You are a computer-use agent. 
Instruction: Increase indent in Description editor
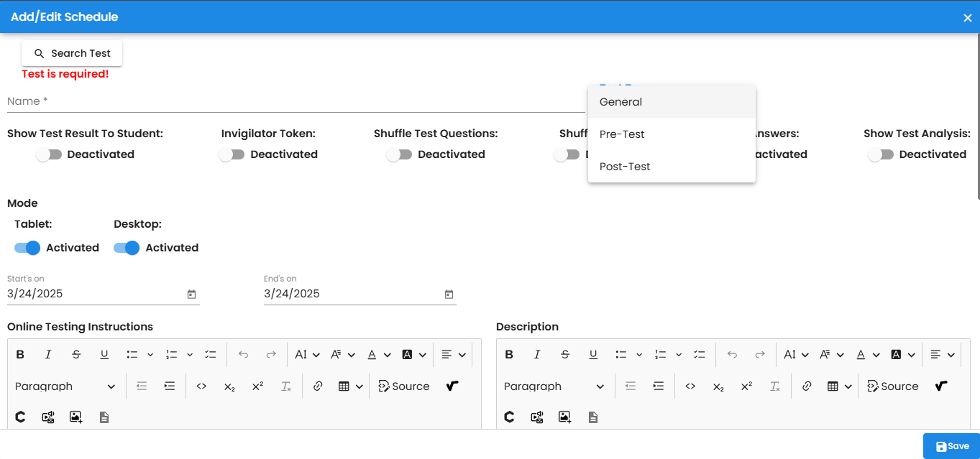[x=659, y=386]
